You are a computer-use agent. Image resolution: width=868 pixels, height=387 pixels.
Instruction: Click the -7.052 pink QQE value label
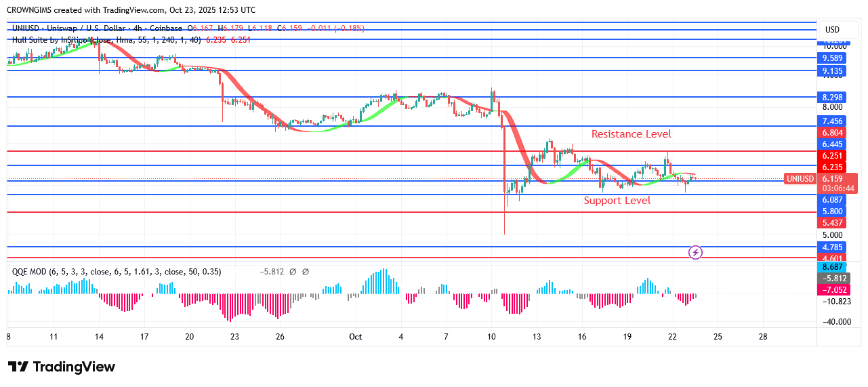coord(833,289)
